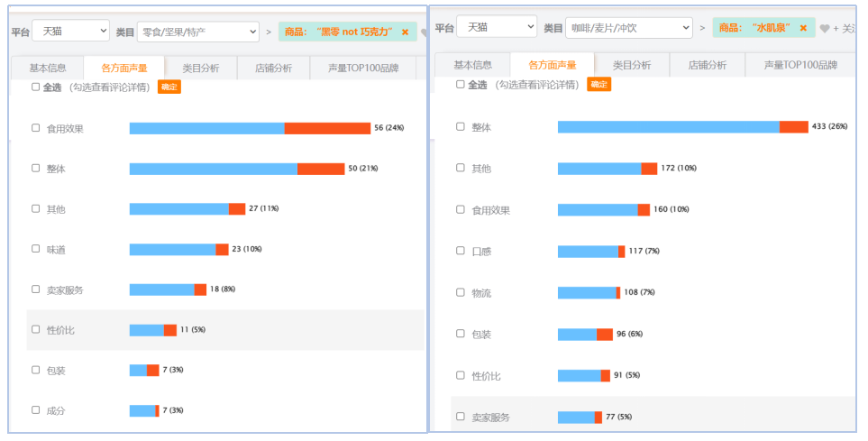
Task: Switch to left panel 基本信息 tab
Action: pos(48,69)
